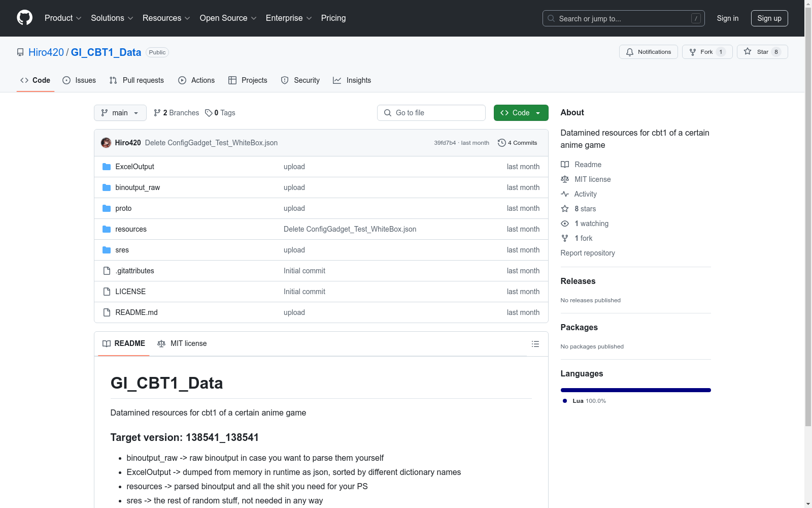Fork the repository with the Fork button
The image size is (812, 508).
(707, 52)
